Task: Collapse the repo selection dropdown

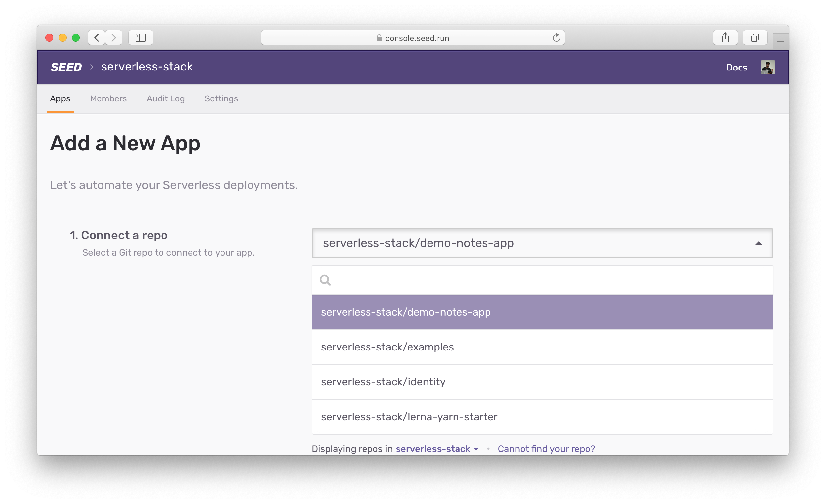Action: coord(758,243)
